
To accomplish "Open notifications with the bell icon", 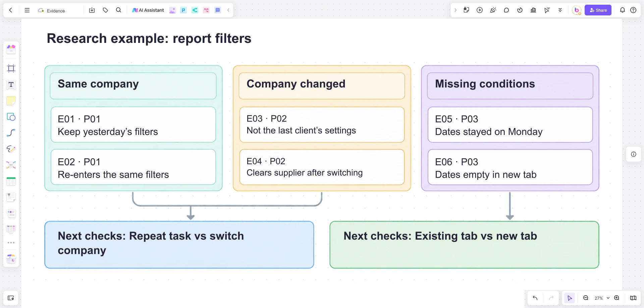I will (622, 10).
